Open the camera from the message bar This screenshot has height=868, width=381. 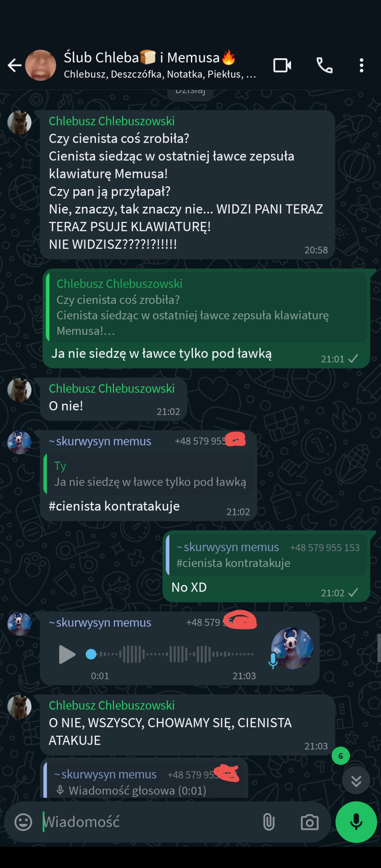(309, 822)
